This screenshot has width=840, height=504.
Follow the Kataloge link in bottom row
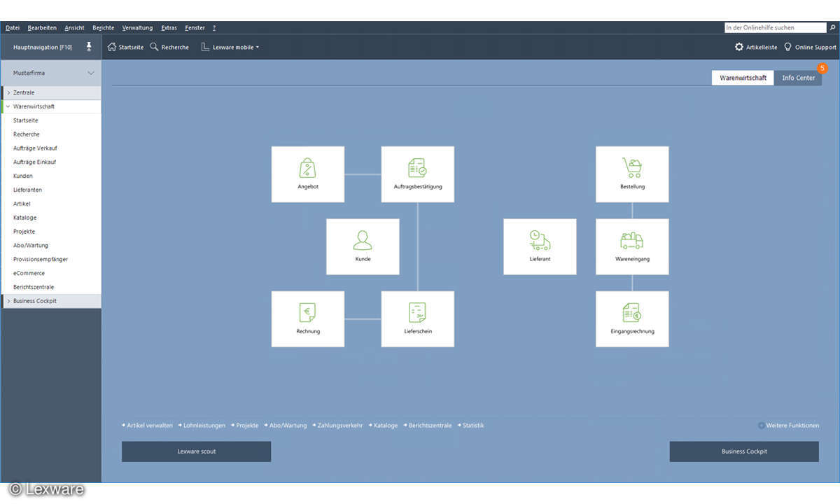tap(386, 426)
